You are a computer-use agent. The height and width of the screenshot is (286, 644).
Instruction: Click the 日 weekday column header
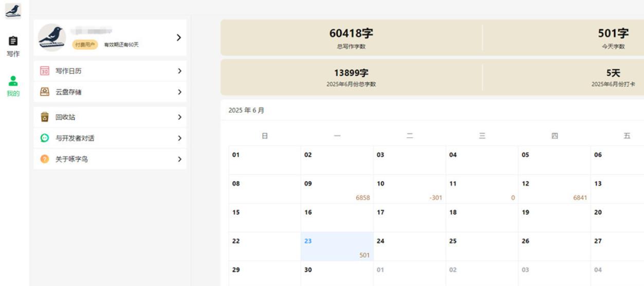[265, 136]
